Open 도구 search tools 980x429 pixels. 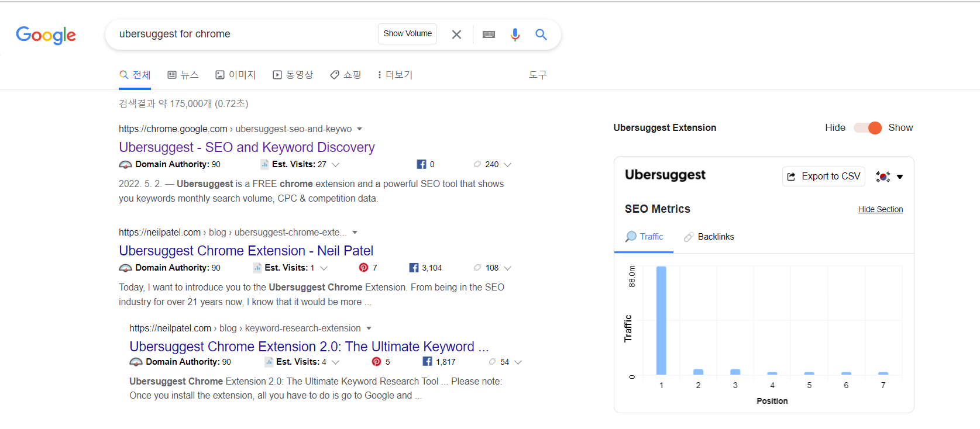click(538, 75)
